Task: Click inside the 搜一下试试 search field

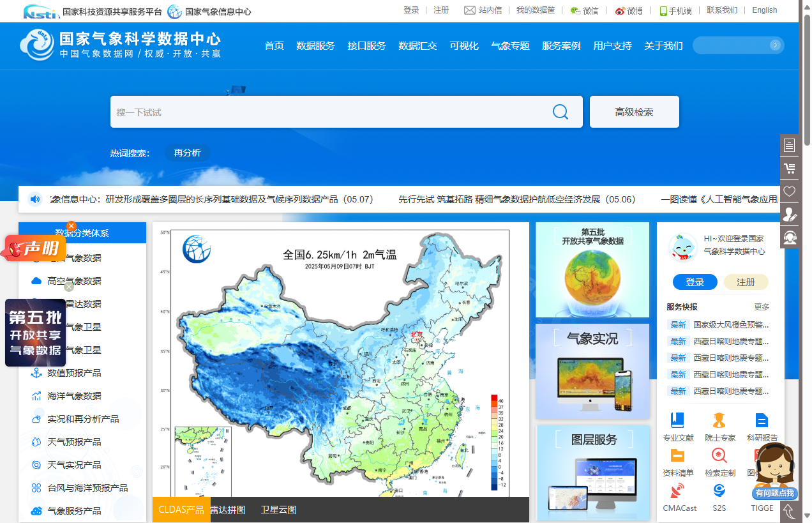Action: 319,111
